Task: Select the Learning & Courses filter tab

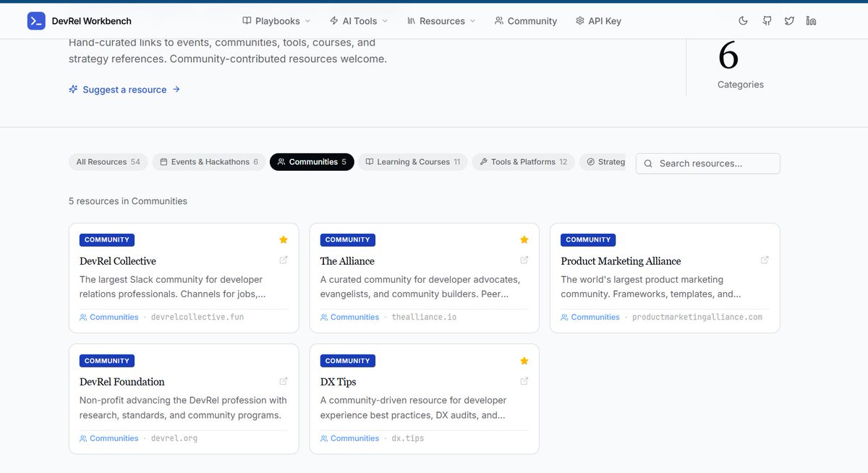Action: click(413, 162)
